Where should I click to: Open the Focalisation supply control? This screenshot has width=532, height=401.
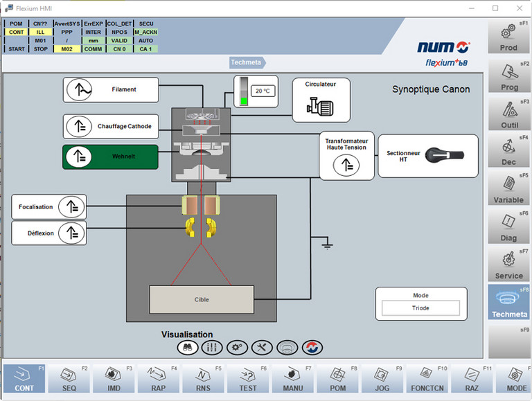(71, 206)
